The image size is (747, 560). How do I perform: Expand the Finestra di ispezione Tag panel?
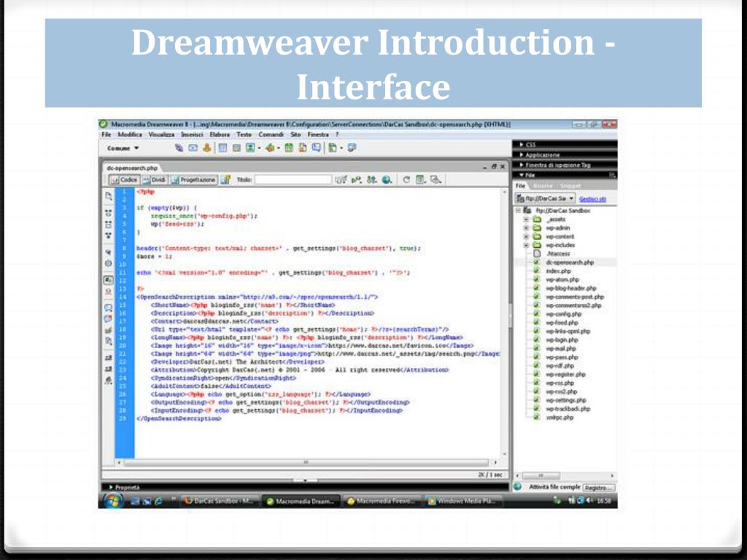tap(565, 166)
